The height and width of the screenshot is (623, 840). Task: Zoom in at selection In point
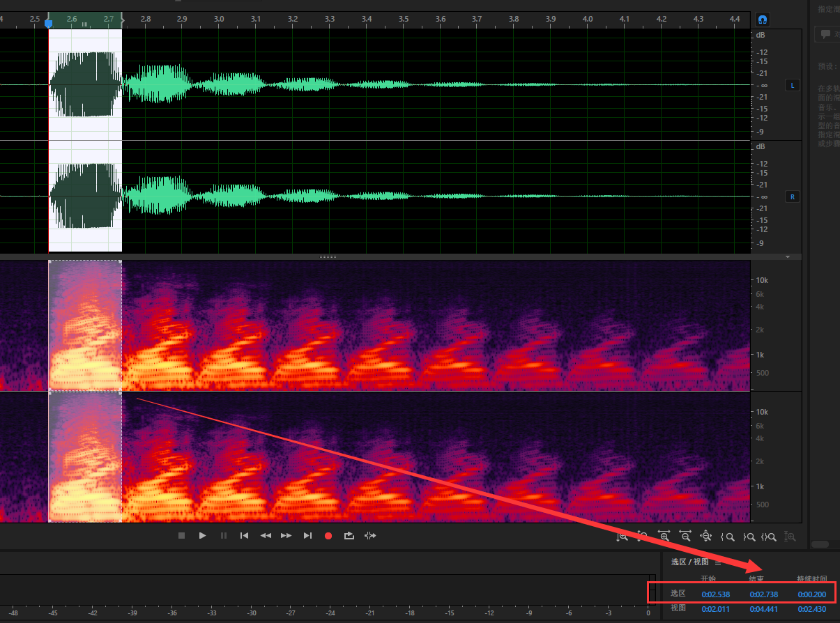(x=728, y=537)
